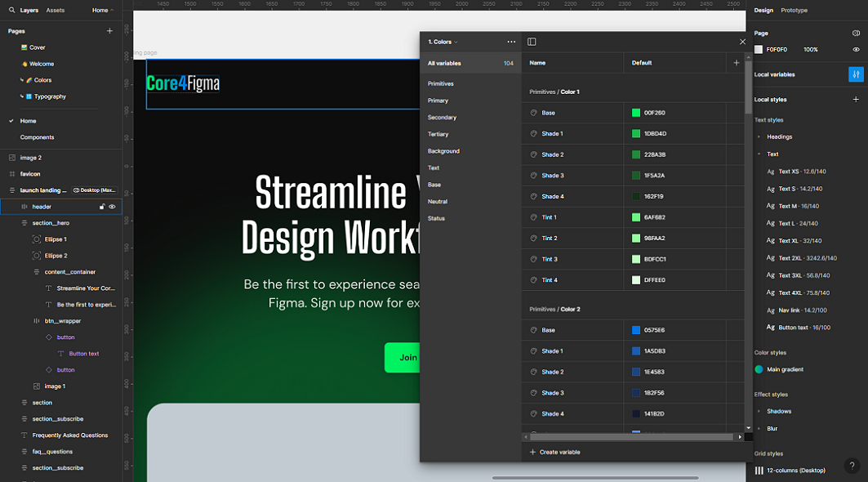Select the Primary variable group
Image resolution: width=868 pixels, height=482 pixels.
click(438, 100)
